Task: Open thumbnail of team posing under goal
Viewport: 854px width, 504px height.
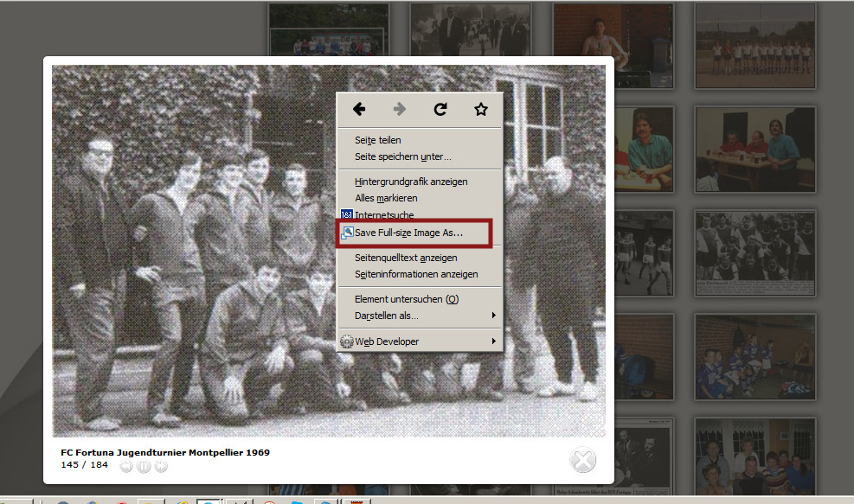Action: 329,29
